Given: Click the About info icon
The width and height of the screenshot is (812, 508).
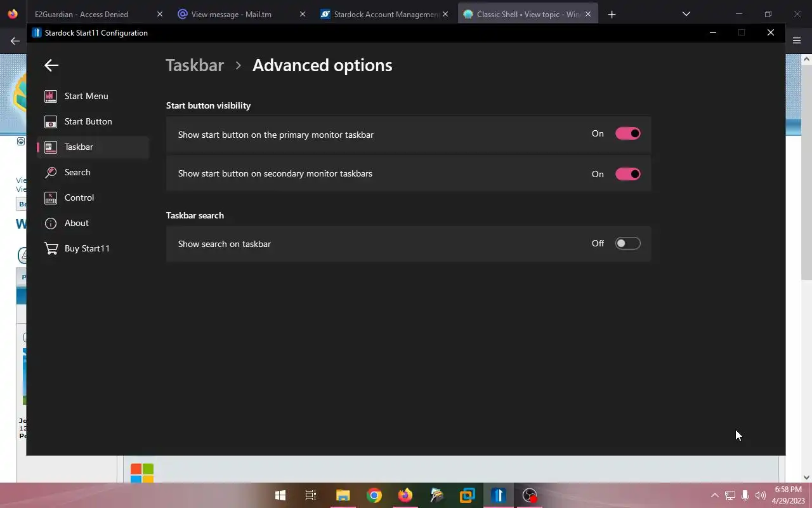Looking at the screenshot, I should coord(51,223).
